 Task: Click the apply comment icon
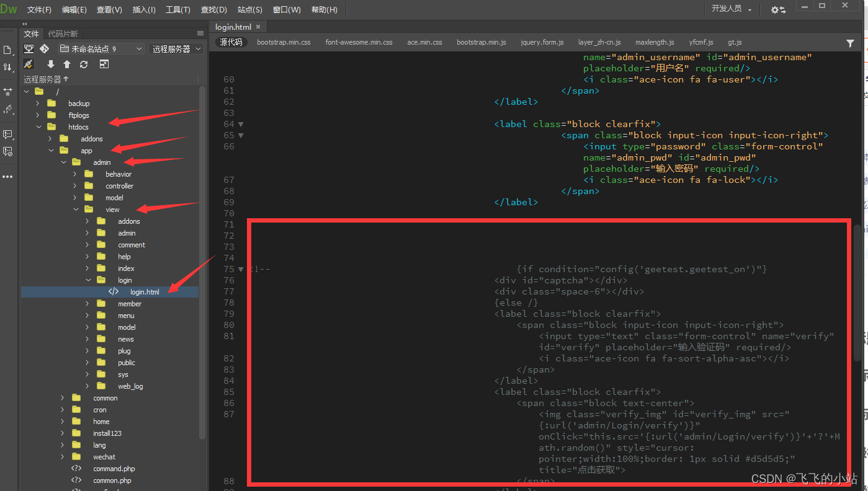pos(7,134)
